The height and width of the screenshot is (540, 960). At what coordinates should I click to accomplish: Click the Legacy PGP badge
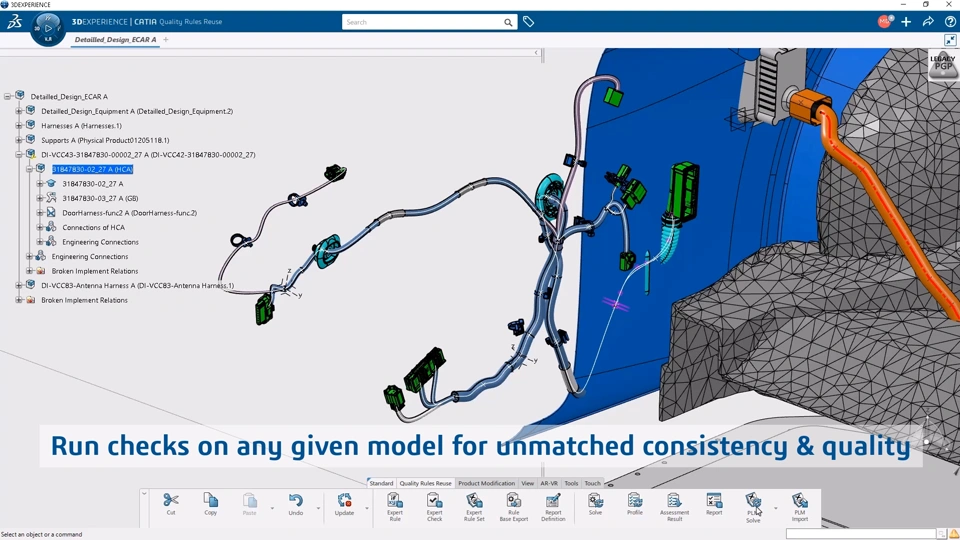pyautogui.click(x=943, y=66)
